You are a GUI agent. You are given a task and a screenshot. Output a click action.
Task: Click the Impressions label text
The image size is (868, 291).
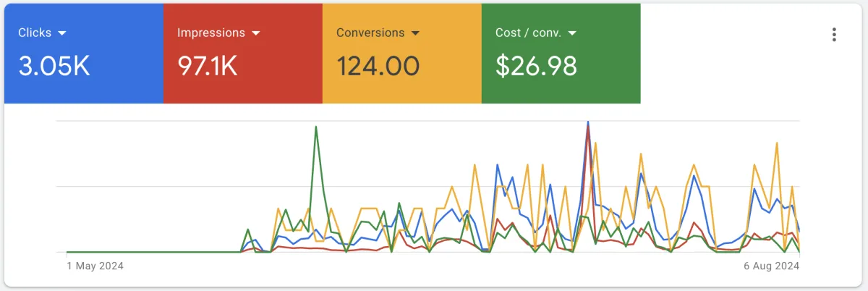[x=211, y=33]
